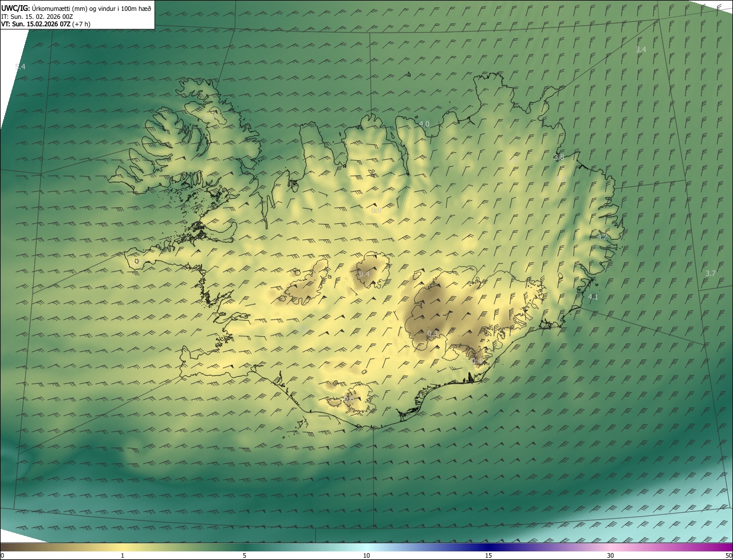733x560 pixels.
Task: Click the 5 tick label on the colorbar
Action: tap(245, 555)
